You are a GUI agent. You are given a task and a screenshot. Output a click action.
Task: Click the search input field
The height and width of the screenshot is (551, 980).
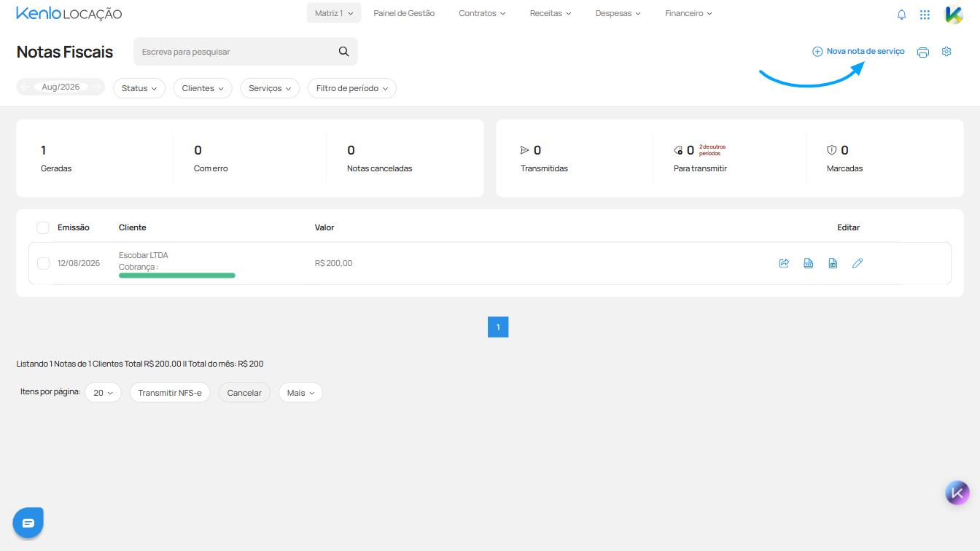(x=246, y=52)
